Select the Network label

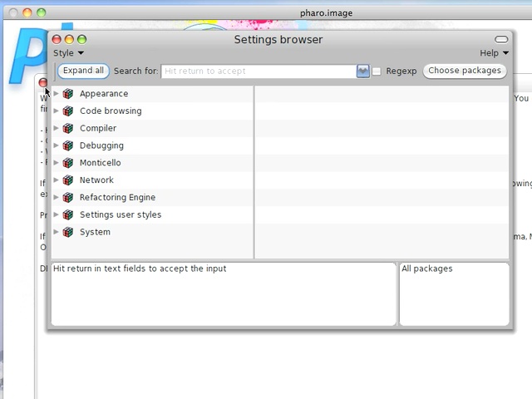(x=96, y=180)
